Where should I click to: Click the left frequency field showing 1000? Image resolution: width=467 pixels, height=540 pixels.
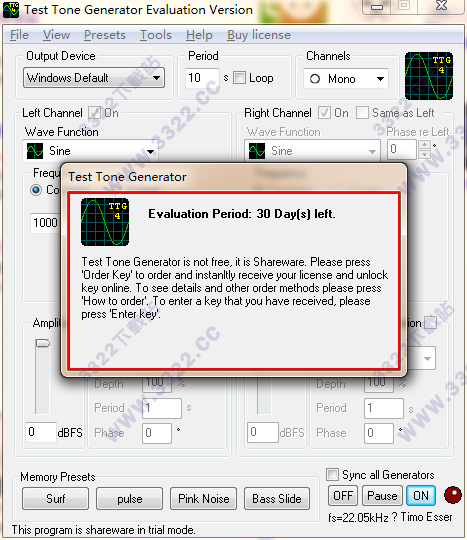click(45, 223)
